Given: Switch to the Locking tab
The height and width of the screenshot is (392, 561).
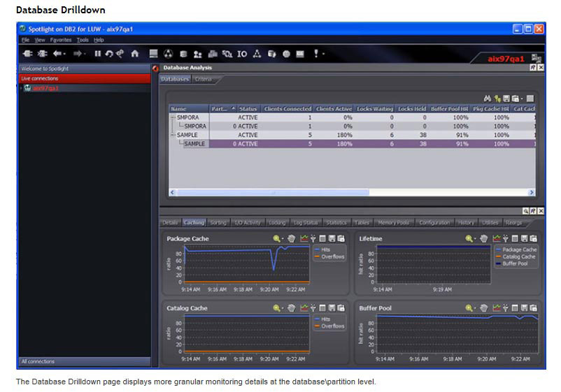Looking at the screenshot, I should pos(277,222).
